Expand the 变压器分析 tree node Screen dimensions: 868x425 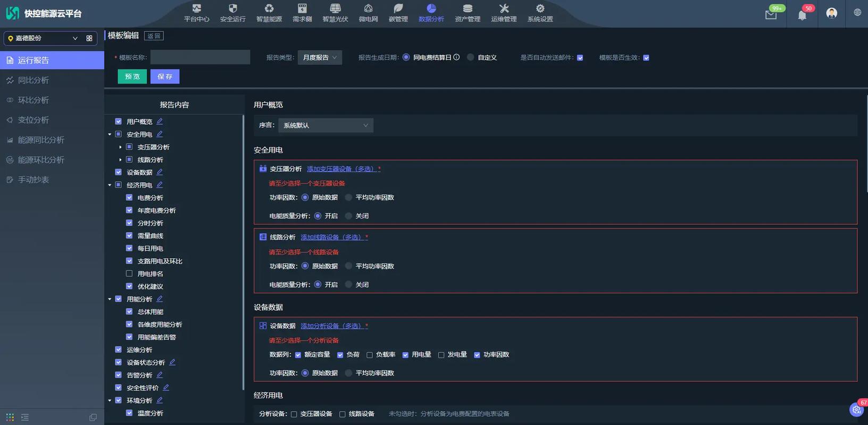121,147
